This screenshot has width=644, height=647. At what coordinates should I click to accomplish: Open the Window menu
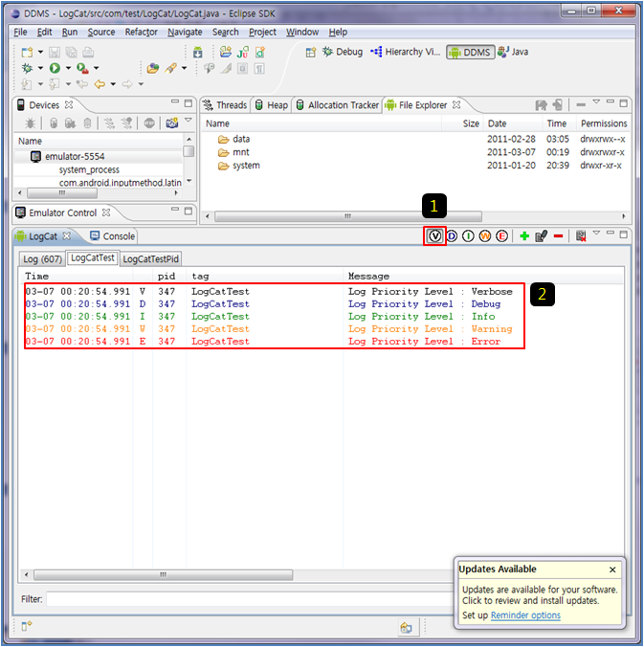pyautogui.click(x=302, y=32)
